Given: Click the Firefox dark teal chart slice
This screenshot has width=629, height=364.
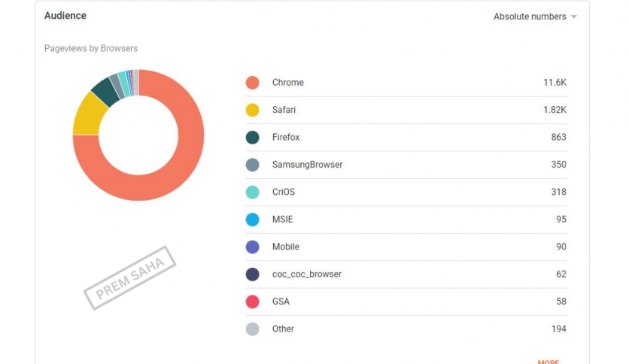Looking at the screenshot, I should (105, 91).
